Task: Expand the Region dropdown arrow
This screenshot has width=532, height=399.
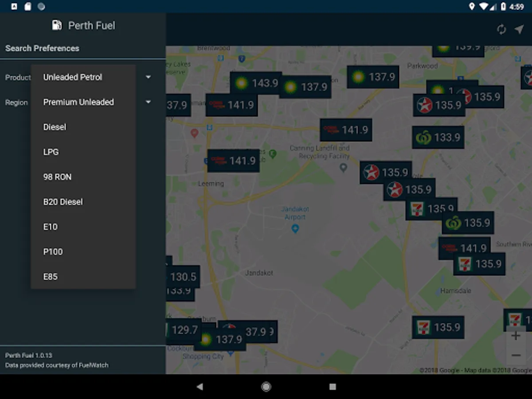Action: pos(148,102)
